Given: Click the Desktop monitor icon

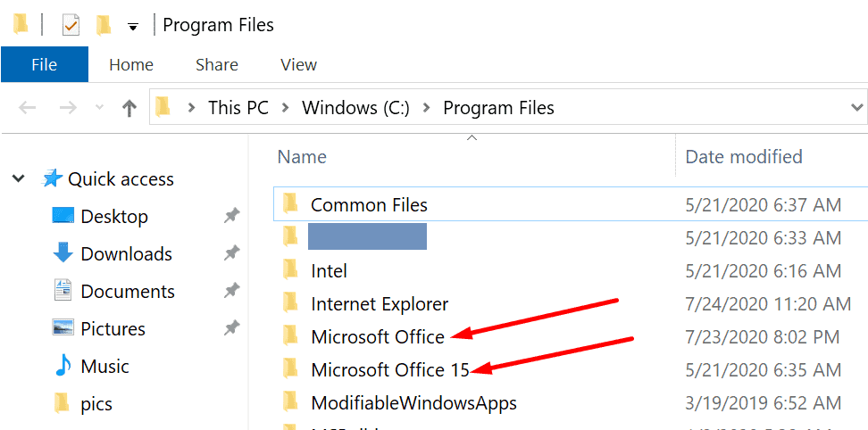Looking at the screenshot, I should pos(63,216).
